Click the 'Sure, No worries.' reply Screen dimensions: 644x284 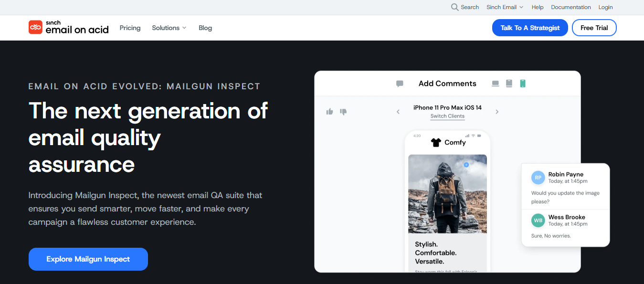(551, 236)
